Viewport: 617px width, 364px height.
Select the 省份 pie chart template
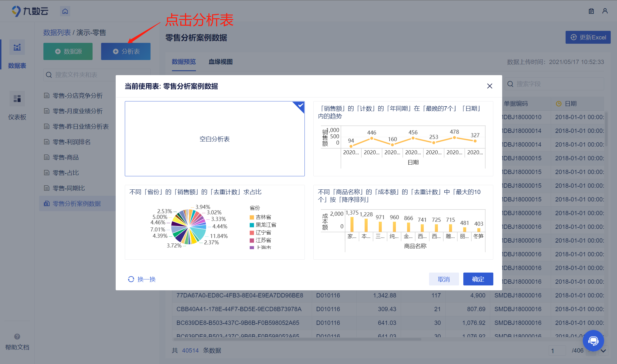coord(215,222)
